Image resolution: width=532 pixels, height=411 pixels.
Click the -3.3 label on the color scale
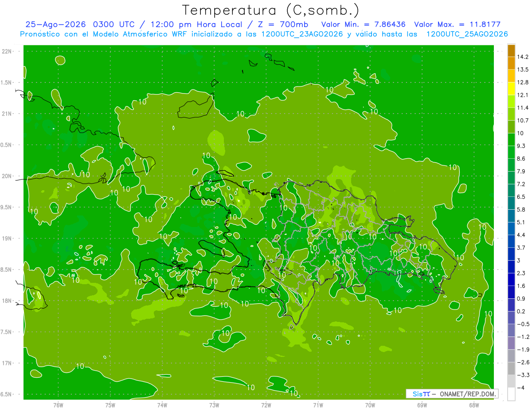coord(523,375)
